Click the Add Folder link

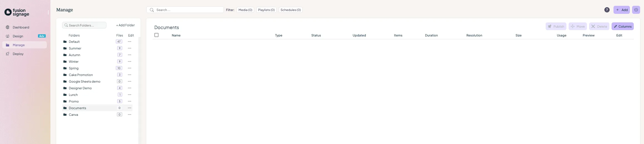(x=125, y=25)
